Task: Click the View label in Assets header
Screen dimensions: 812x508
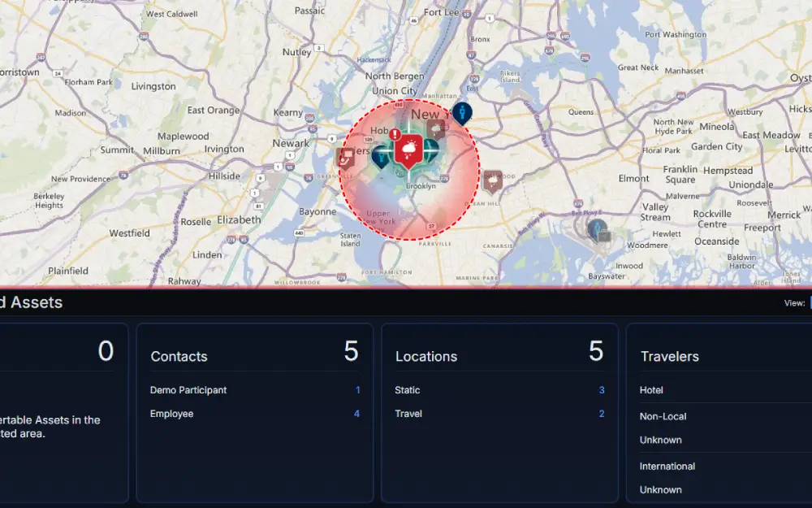Action: pyautogui.click(x=794, y=303)
